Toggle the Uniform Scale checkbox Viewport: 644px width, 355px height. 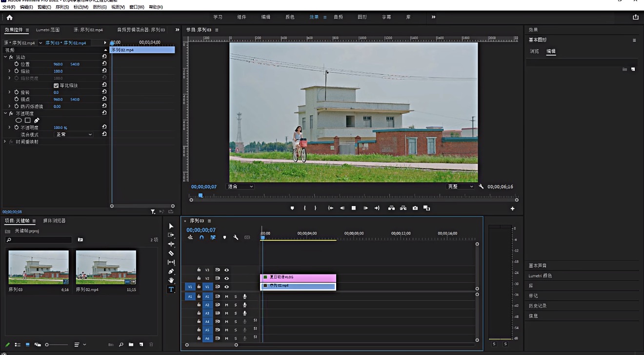click(56, 85)
